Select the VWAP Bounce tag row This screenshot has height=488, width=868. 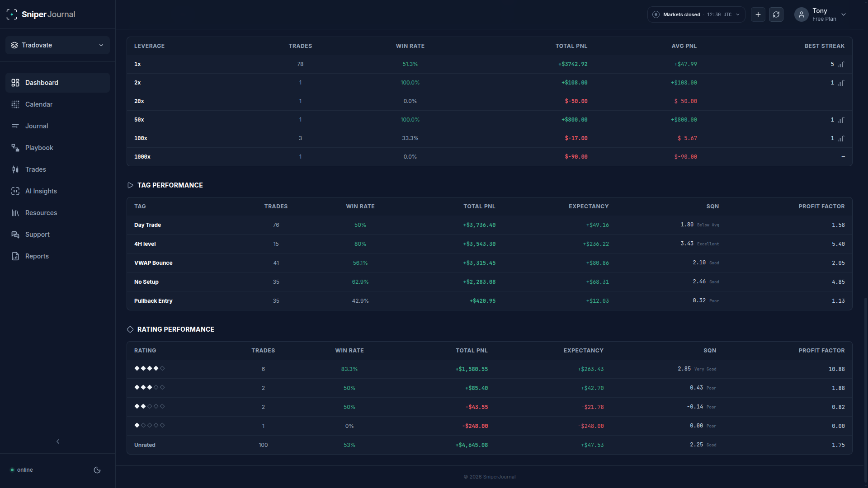coord(490,263)
